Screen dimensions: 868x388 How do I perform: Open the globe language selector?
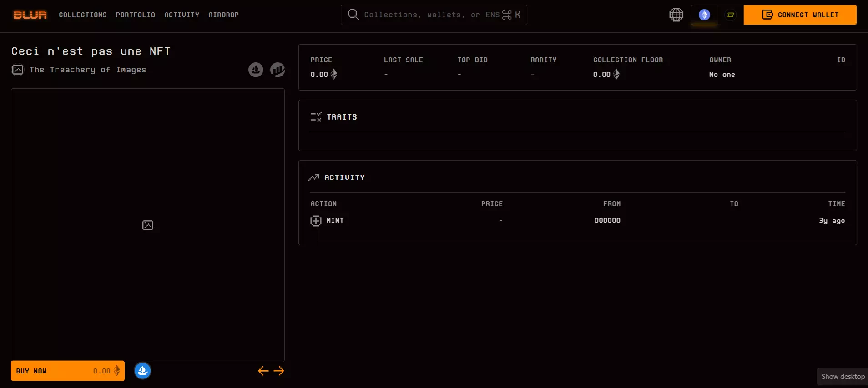(676, 15)
